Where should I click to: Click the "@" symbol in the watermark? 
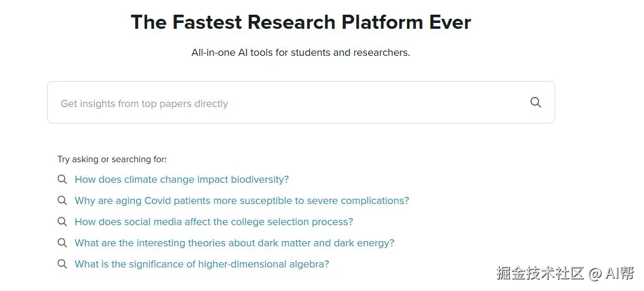pos(595,273)
